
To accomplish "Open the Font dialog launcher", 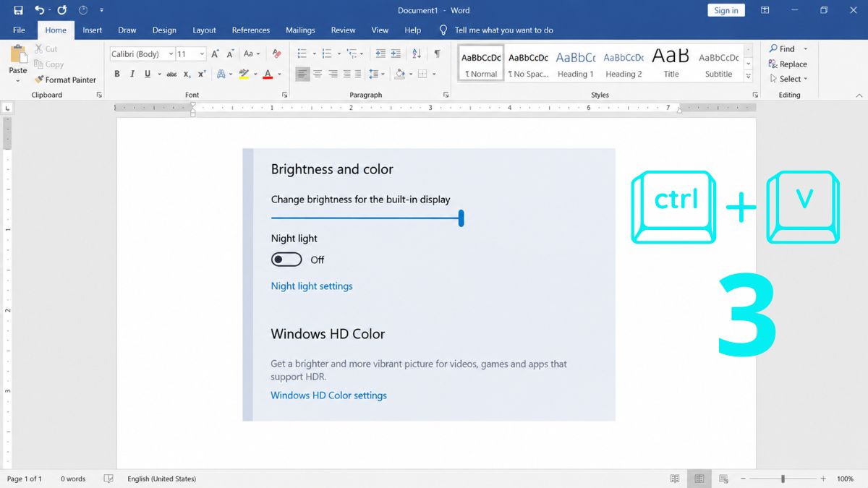I will (x=285, y=95).
